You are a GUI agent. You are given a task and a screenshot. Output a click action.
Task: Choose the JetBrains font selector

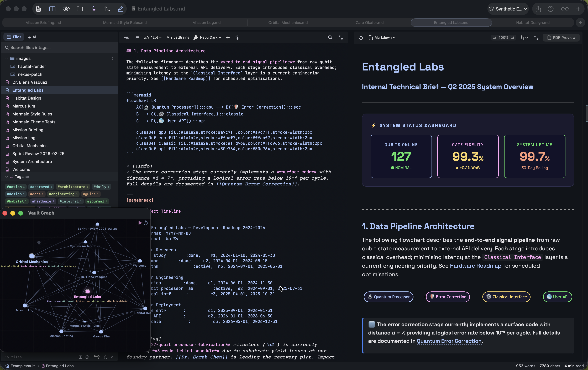tap(178, 37)
